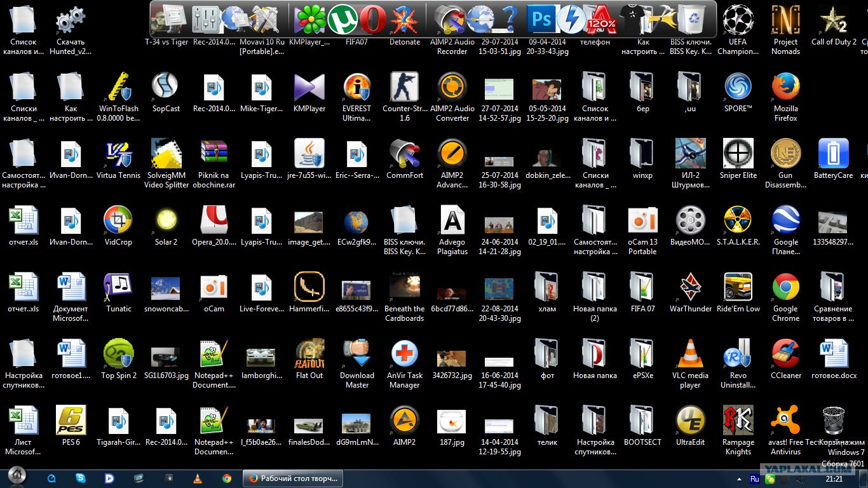Launch Sniper Elite shortcut
The width and height of the screenshot is (868, 488).
click(738, 159)
